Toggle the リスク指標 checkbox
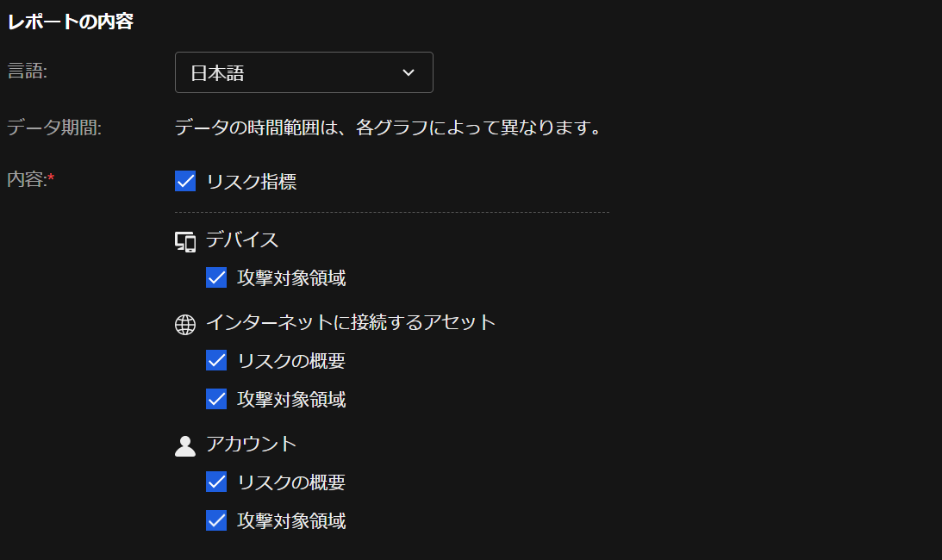 click(x=185, y=182)
